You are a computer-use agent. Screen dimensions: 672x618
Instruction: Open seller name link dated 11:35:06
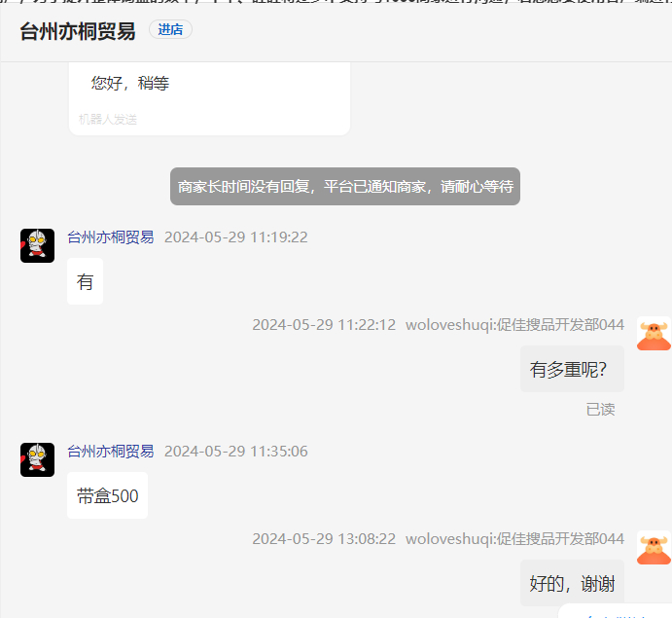coord(111,452)
